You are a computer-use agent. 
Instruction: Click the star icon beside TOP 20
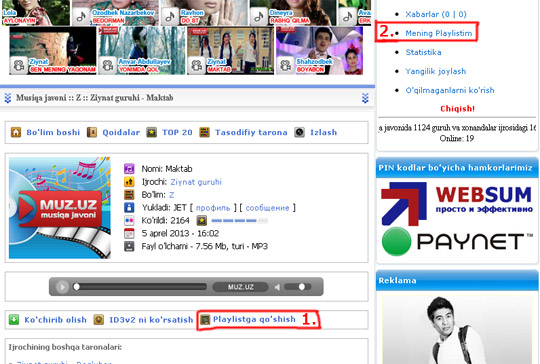152,132
